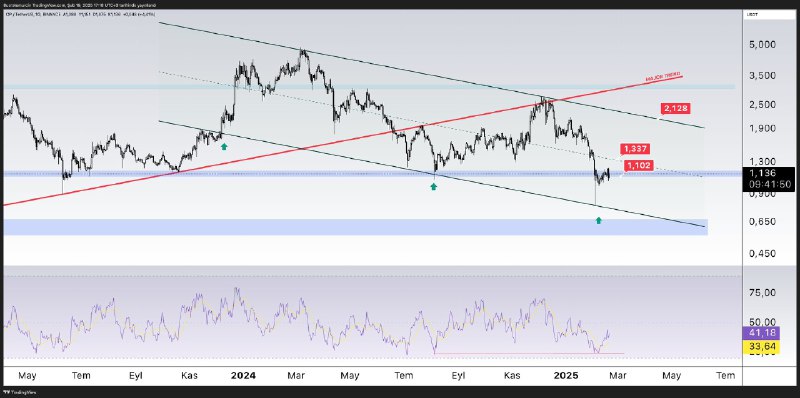The height and width of the screenshot is (398, 800).
Task: Click the 5,000 price axis value
Action: pos(762,44)
